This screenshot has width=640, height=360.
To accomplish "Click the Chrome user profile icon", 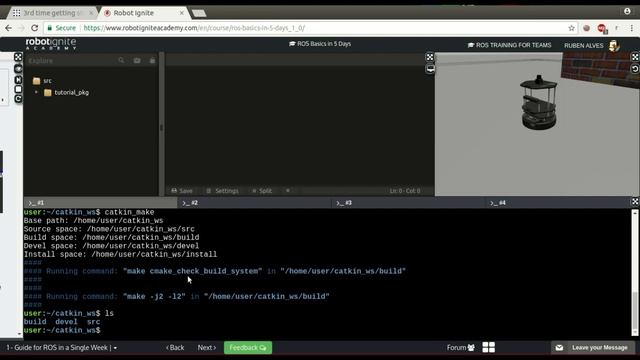I will pyautogui.click(x=627, y=11).
